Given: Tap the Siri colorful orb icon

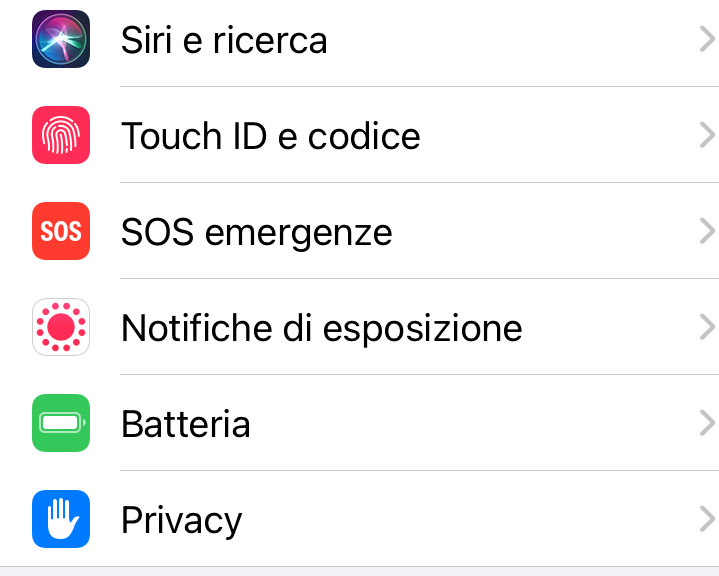Looking at the screenshot, I should pos(61,40).
